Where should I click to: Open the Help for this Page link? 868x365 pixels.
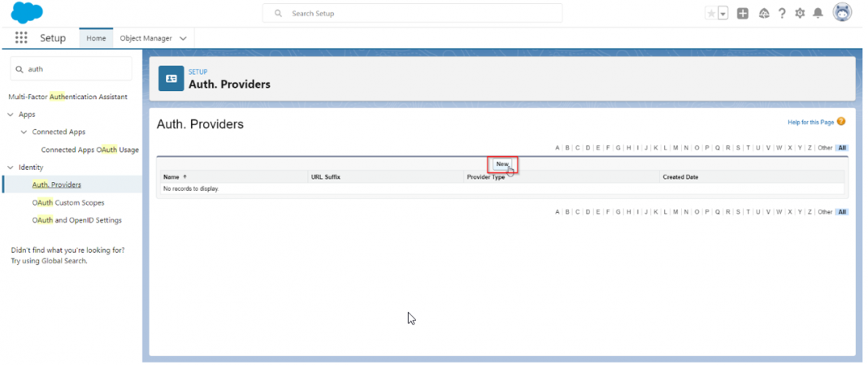[x=810, y=122]
